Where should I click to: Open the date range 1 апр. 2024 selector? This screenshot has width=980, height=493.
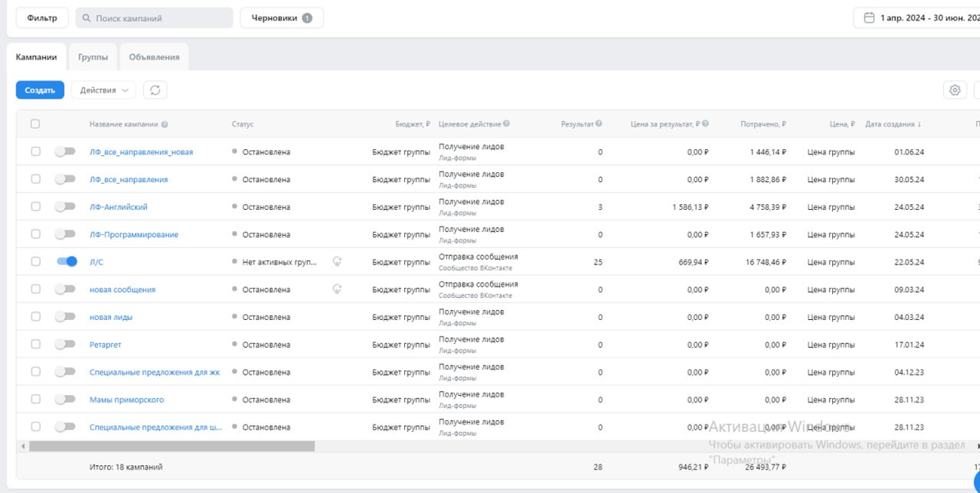coord(917,18)
